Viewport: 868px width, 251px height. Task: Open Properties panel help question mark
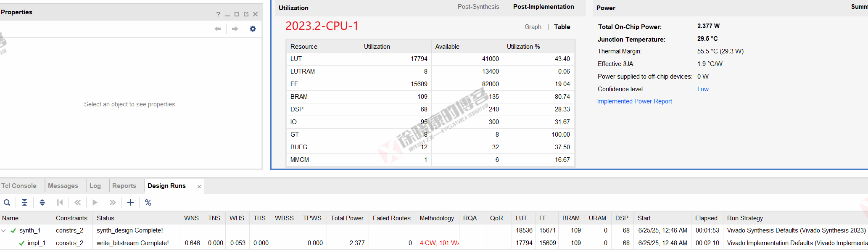pos(218,14)
